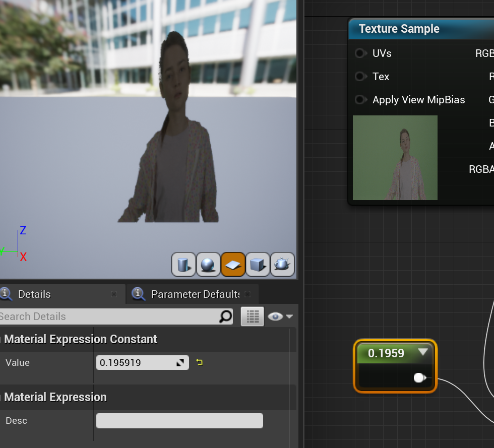
Task: Switch preview to the sphere mesh
Action: (208, 265)
